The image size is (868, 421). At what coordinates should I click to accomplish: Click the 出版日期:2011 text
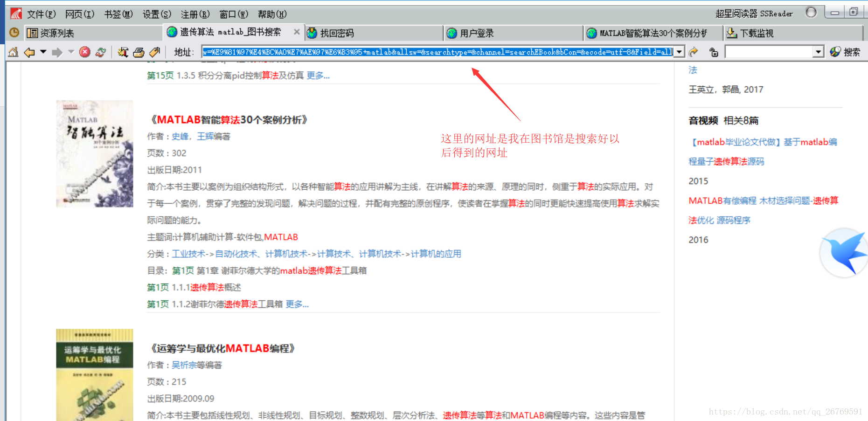pyautogui.click(x=174, y=170)
